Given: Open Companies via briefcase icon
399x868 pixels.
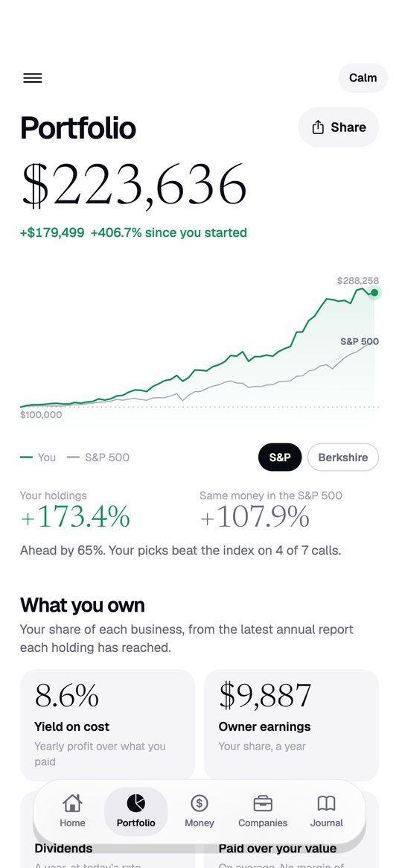Looking at the screenshot, I should pos(263,802).
